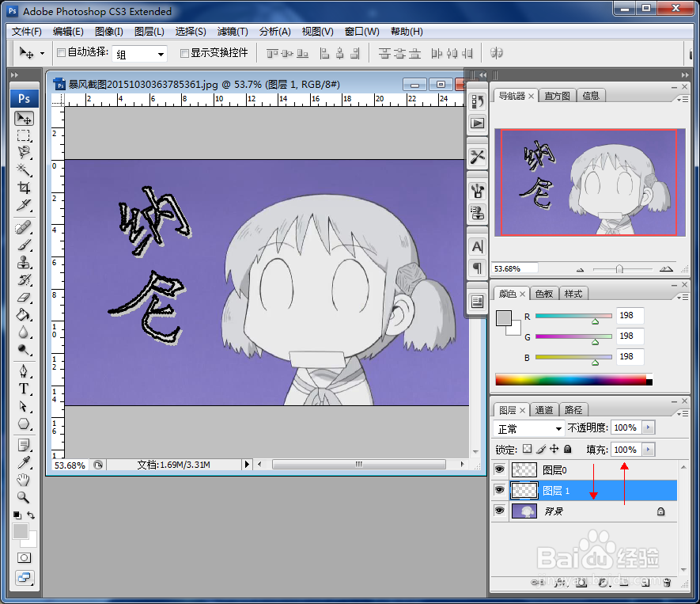Toggle lock transparent pixels for 图层 1
Viewport: 700px width, 604px height.
(x=527, y=449)
